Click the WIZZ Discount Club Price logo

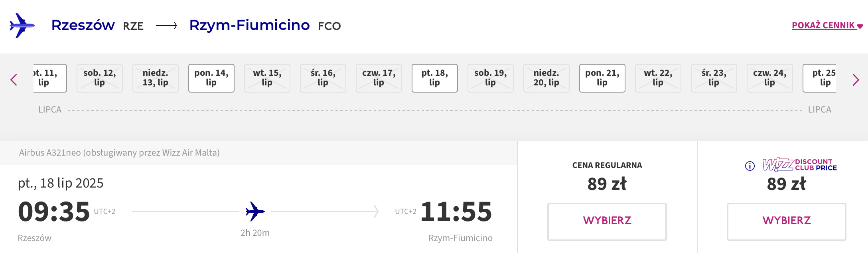(800, 164)
